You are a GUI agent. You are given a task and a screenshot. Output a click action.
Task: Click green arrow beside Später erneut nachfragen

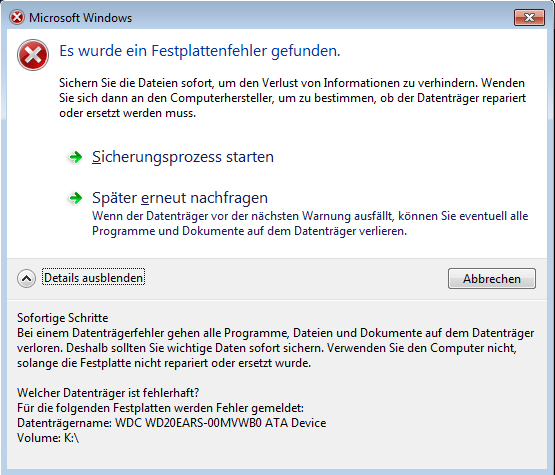point(75,198)
